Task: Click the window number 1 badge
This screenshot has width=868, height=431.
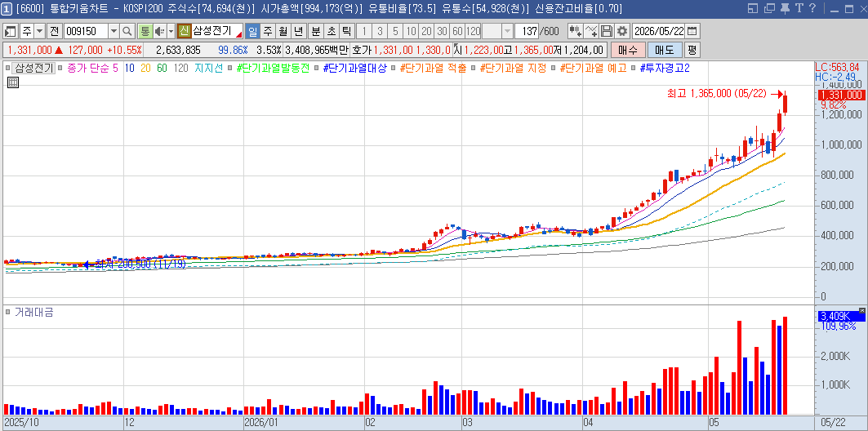Action: tap(6, 8)
